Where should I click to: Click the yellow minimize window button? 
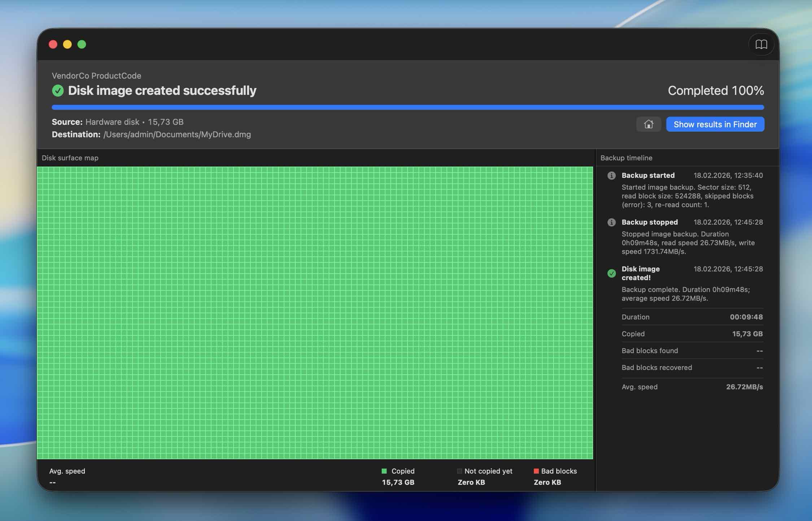coord(67,44)
